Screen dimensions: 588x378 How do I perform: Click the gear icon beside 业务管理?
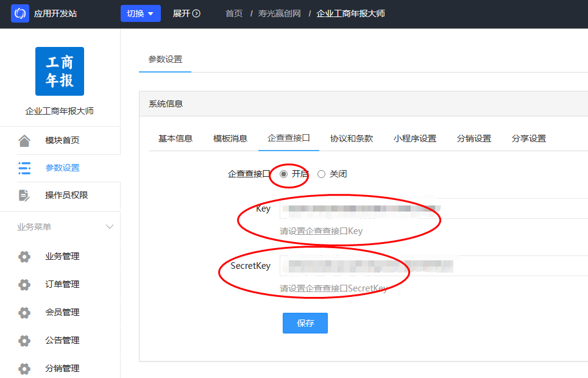pyautogui.click(x=24, y=257)
